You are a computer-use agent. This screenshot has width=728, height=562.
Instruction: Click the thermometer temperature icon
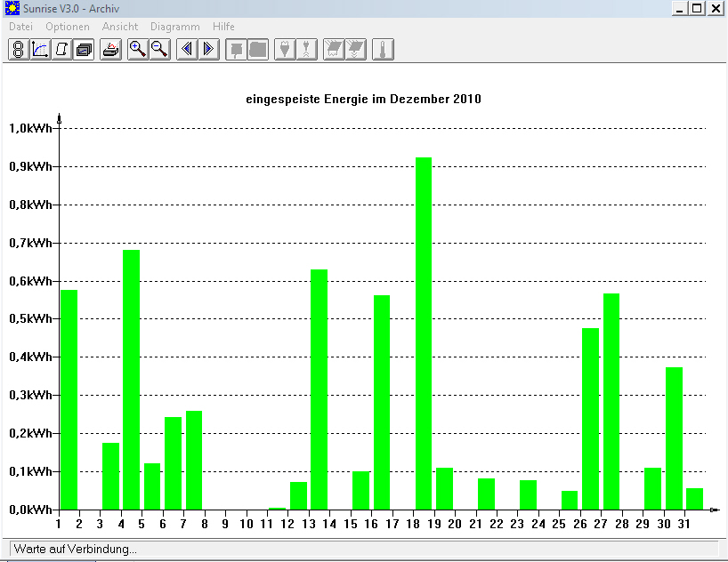pyautogui.click(x=383, y=49)
